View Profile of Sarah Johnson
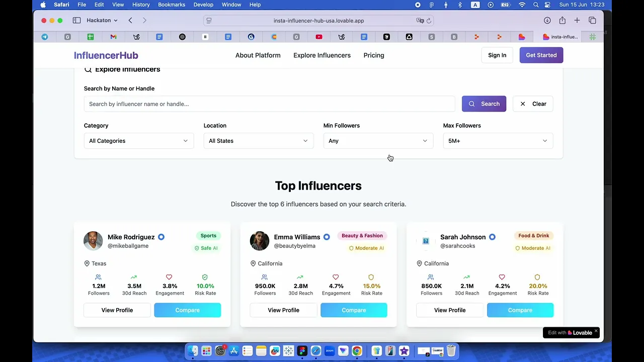Screen dimensions: 644x362 450,310
